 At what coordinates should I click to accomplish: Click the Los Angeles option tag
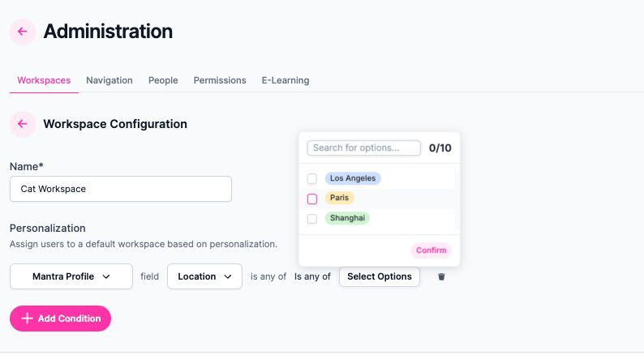[353, 178]
